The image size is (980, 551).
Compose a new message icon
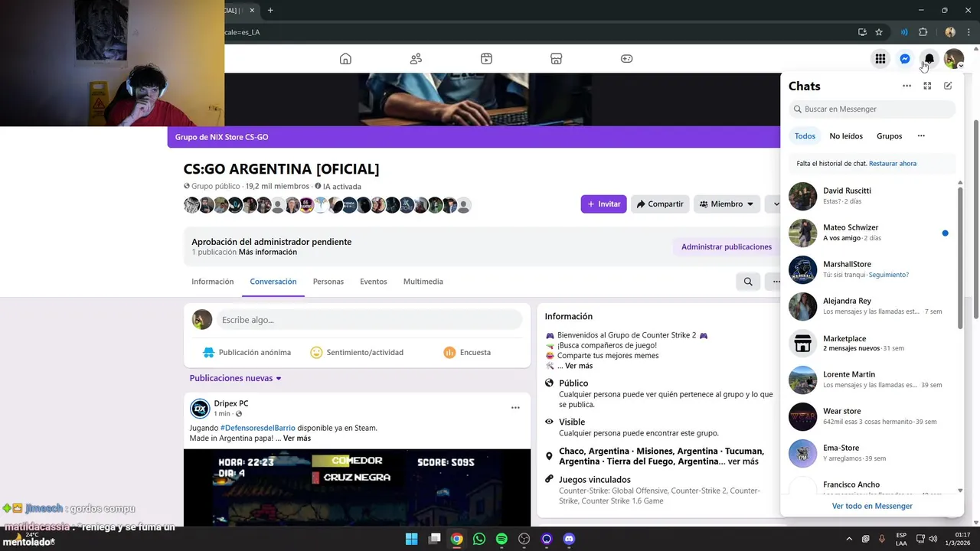pos(948,86)
